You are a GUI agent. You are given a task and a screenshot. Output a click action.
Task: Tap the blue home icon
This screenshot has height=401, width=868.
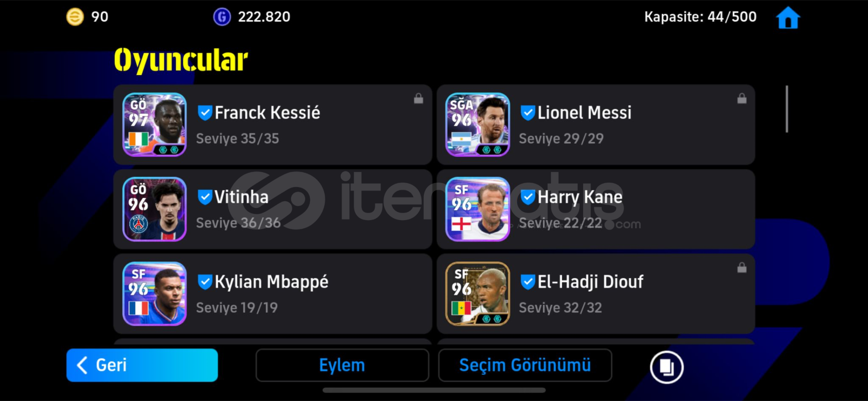(788, 18)
